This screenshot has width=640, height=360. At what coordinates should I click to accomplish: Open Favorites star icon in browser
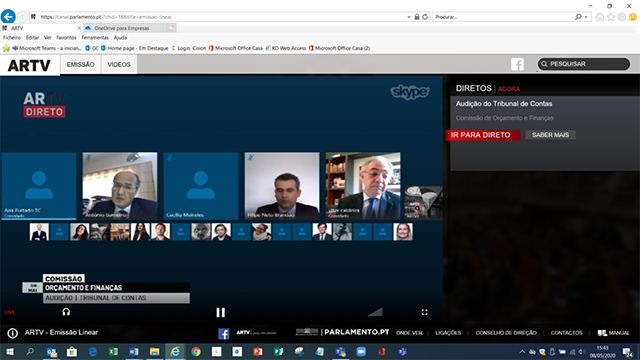point(611,17)
